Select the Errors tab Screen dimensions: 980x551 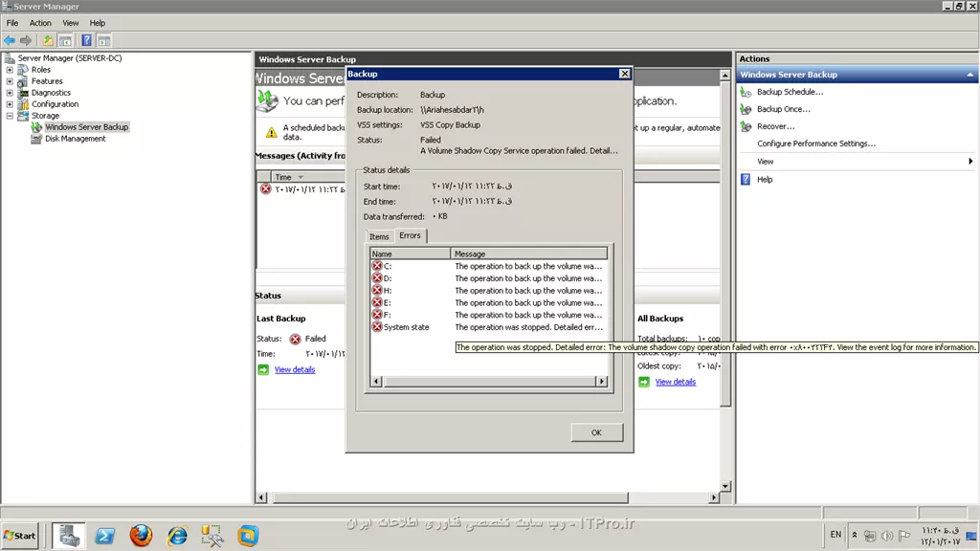pyautogui.click(x=410, y=235)
